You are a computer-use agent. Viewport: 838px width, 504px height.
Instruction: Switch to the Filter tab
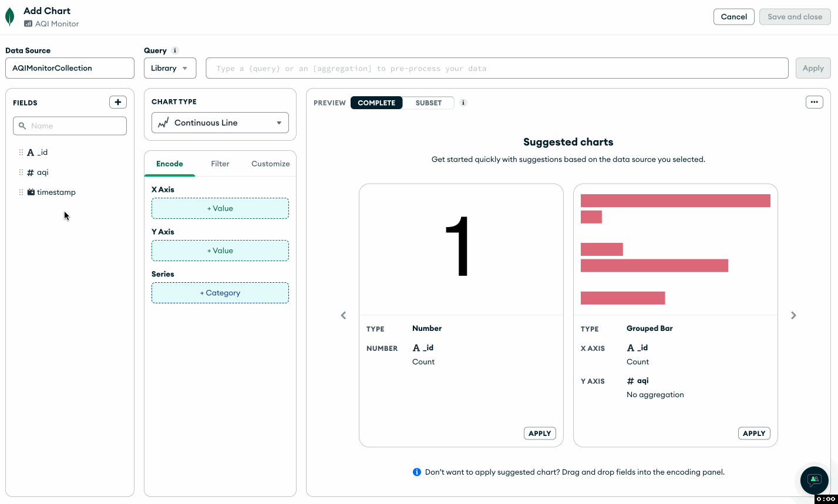[x=220, y=164]
